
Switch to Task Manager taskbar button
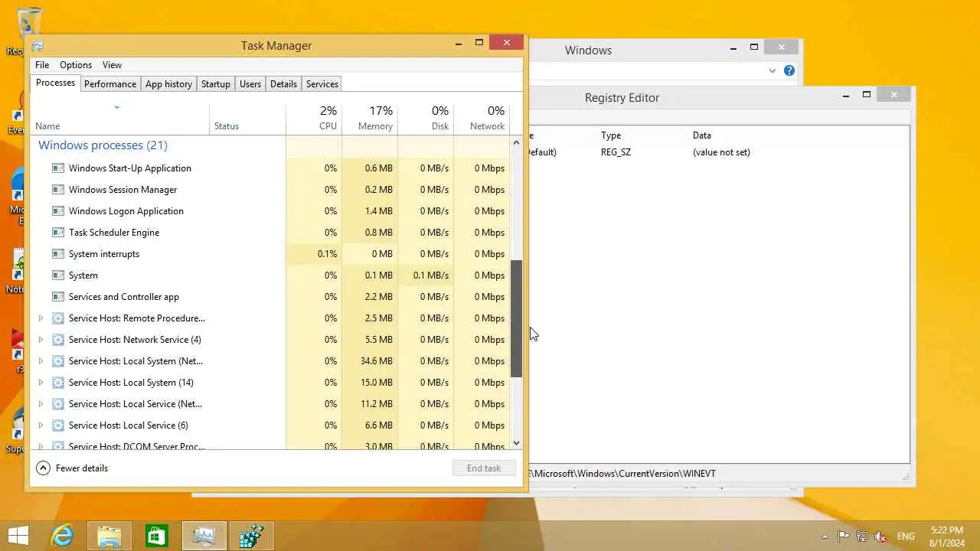tap(204, 536)
